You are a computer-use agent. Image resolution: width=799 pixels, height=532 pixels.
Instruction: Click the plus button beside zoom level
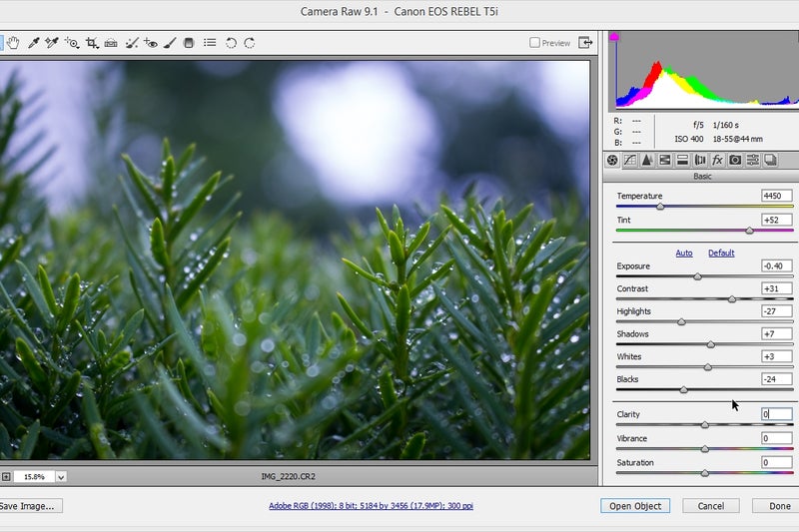point(6,477)
